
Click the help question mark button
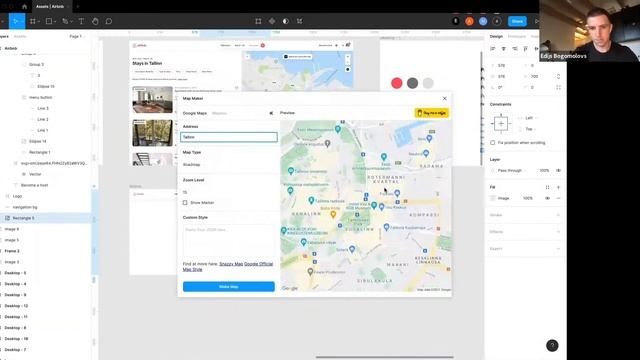pyautogui.click(x=552, y=345)
